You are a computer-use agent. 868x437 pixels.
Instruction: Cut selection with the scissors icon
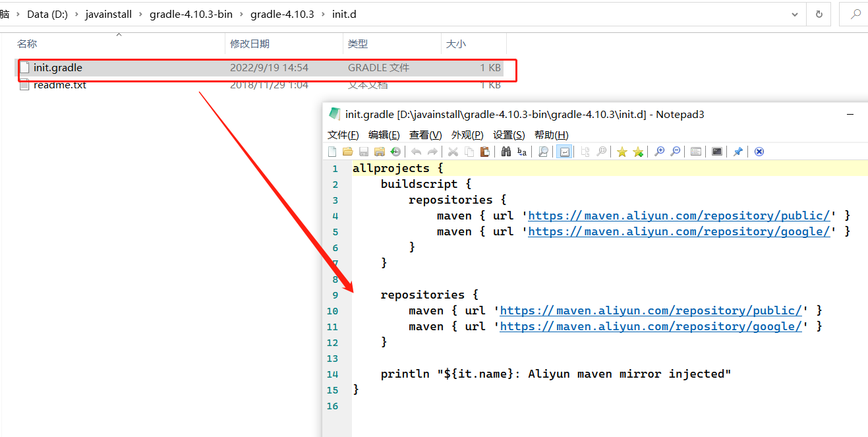[453, 152]
